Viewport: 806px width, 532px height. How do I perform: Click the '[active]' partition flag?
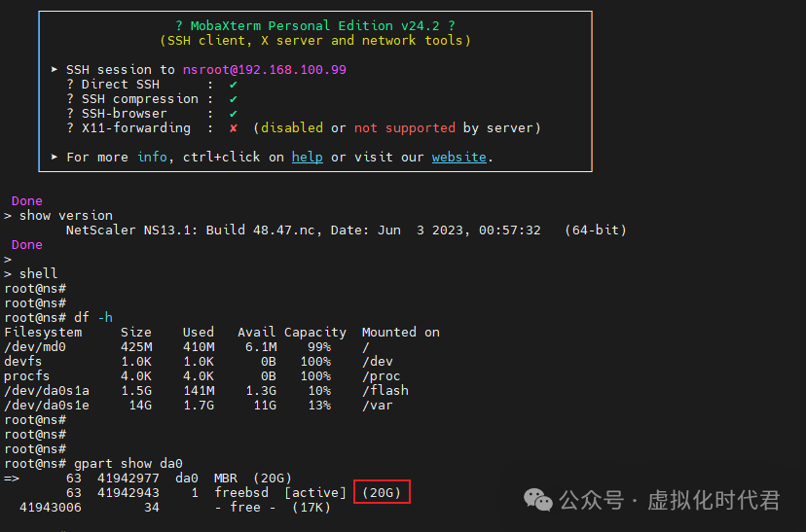pyautogui.click(x=315, y=493)
